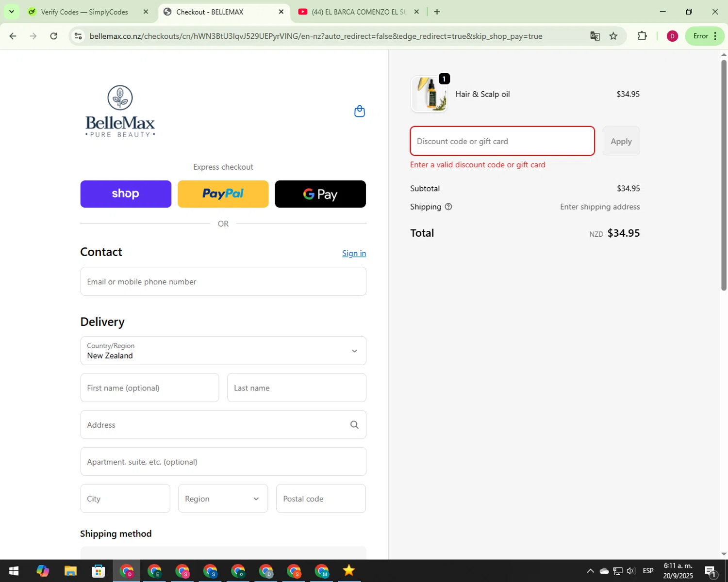Open the OneDrive cloud tray icon
Viewport: 728px width, 582px height.
604,571
